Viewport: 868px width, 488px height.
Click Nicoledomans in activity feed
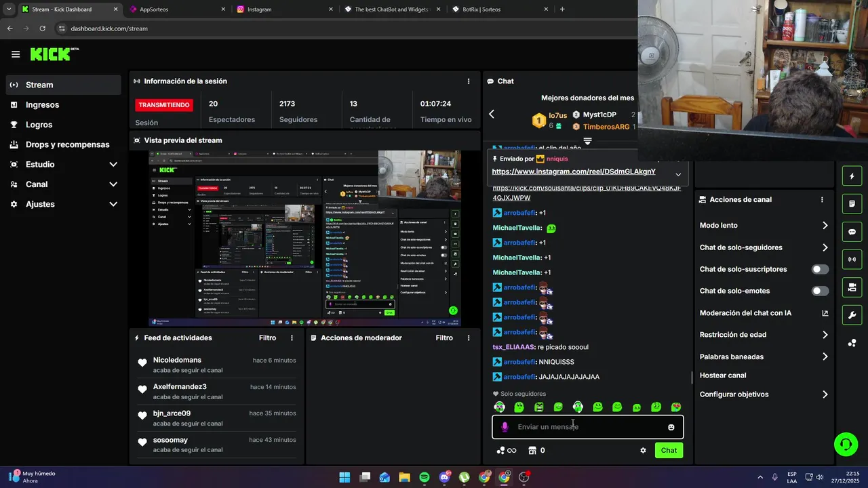(x=177, y=360)
